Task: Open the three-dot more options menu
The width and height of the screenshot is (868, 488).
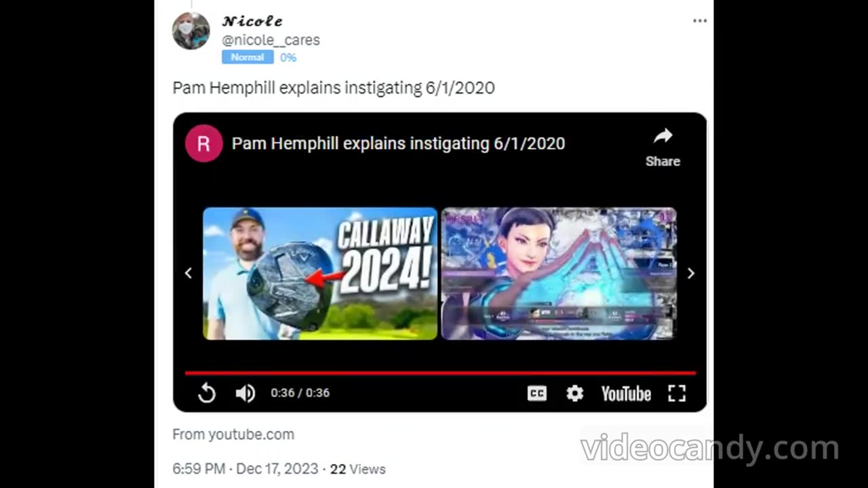Action: click(700, 21)
